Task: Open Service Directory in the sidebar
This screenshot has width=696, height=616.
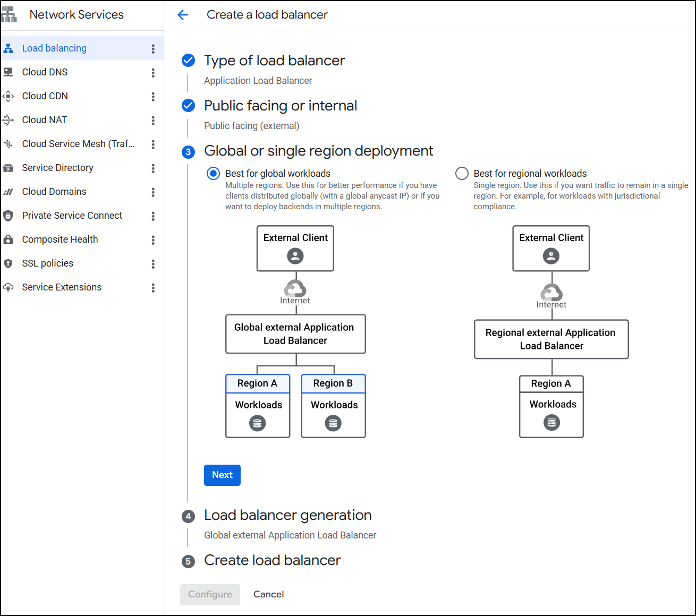Action: (x=57, y=168)
